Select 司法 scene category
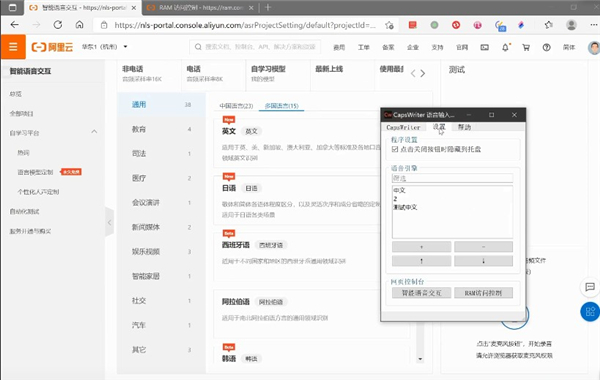Screen dimensions: 600x380 [161, 154]
